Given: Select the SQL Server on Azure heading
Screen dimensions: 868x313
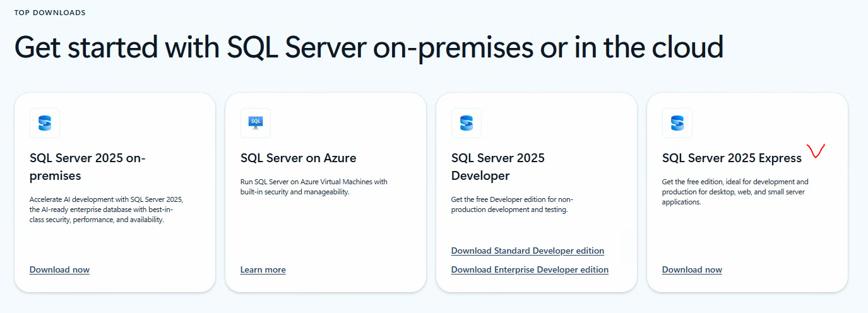Looking at the screenshot, I should tap(299, 158).
